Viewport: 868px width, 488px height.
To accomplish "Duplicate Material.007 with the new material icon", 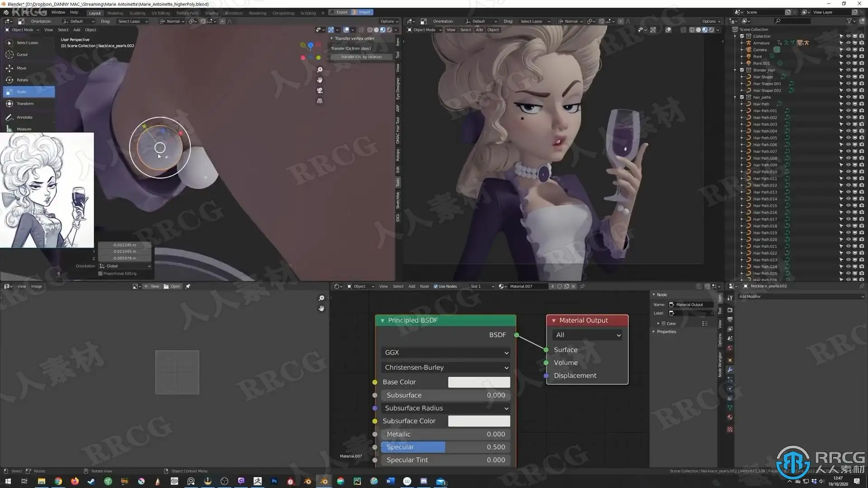I will point(566,286).
